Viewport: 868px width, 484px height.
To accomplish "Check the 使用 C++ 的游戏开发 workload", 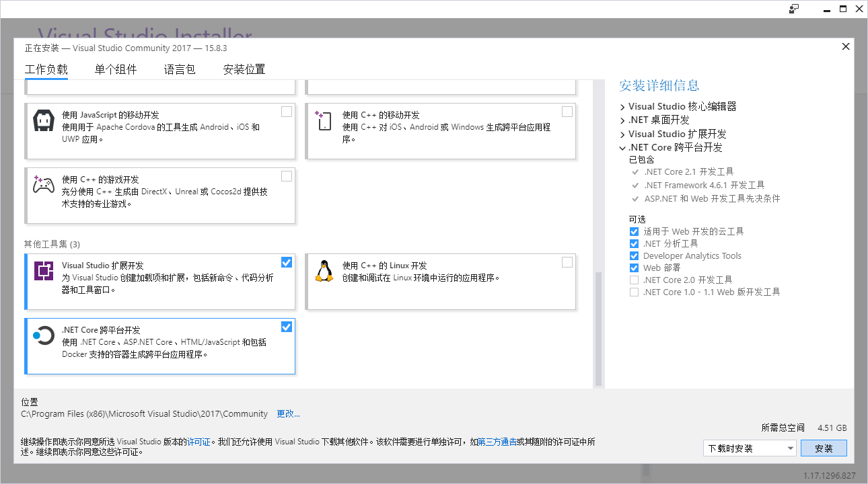I will pos(287,176).
